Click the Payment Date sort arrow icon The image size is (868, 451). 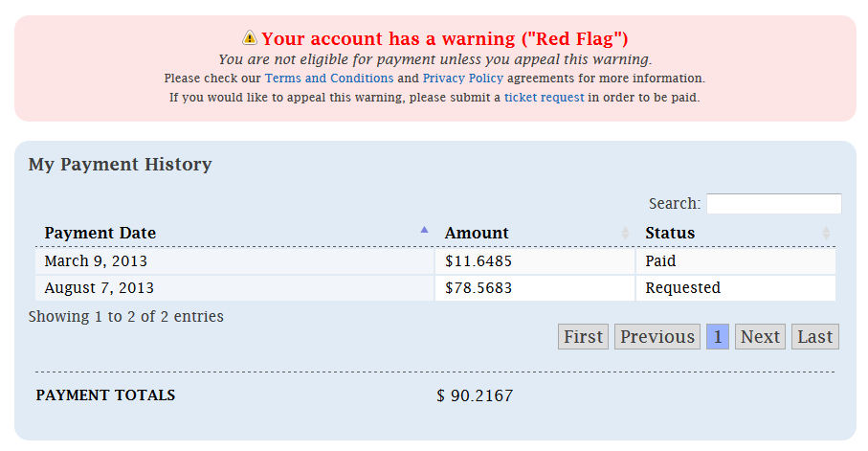[x=424, y=230]
